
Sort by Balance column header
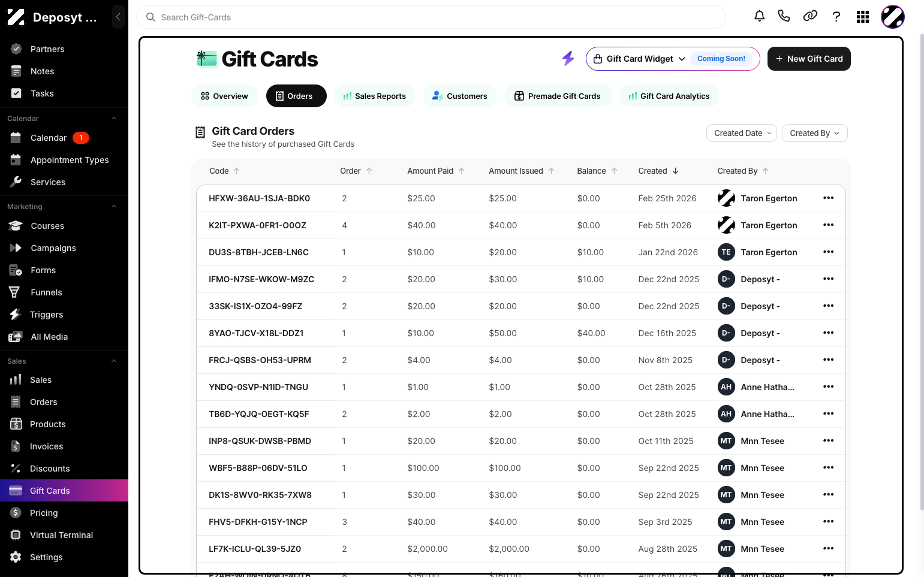pyautogui.click(x=597, y=171)
